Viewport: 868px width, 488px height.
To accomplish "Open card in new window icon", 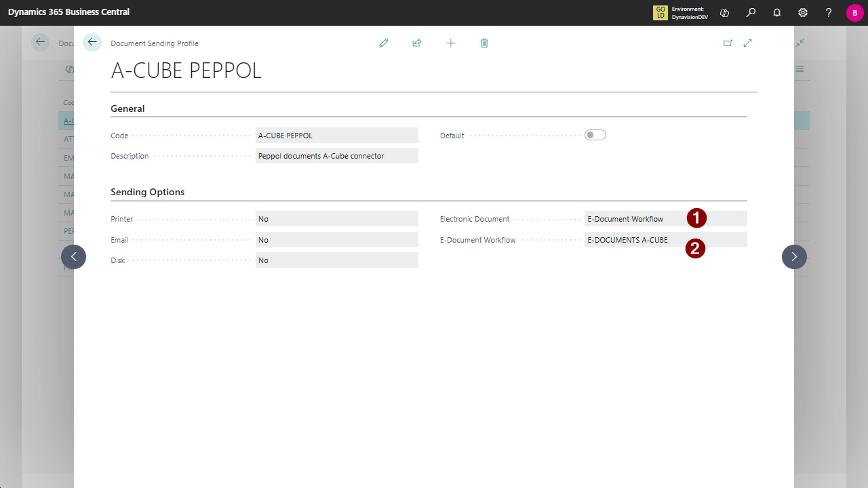I will click(728, 43).
